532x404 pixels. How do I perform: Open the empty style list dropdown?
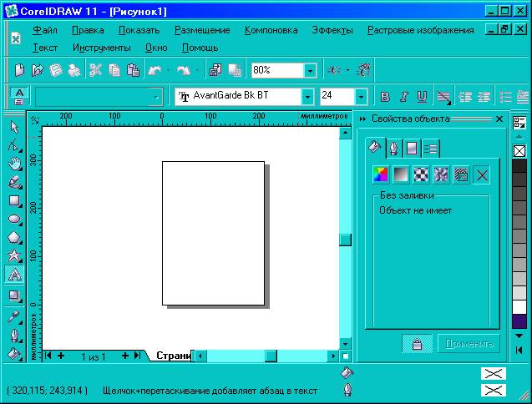click(155, 97)
